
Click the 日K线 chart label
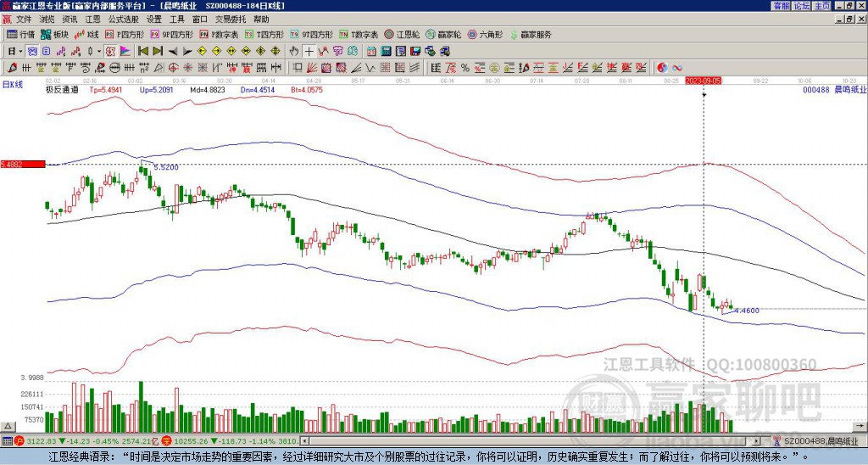pos(13,85)
